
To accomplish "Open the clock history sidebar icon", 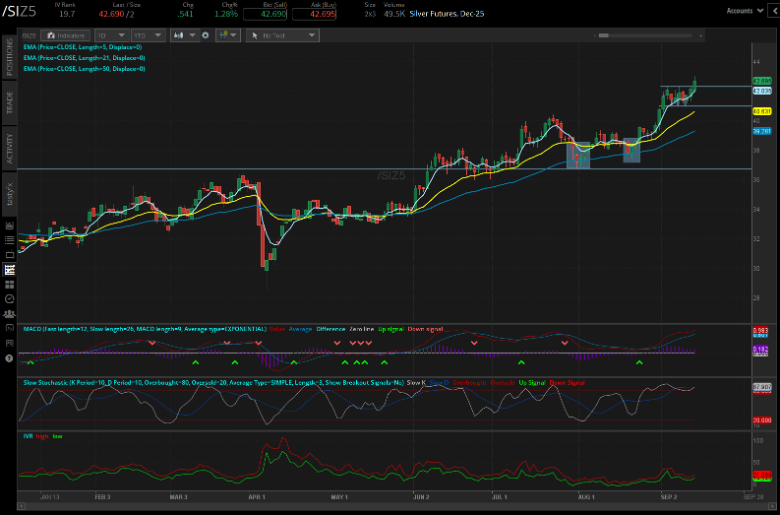I will (x=9, y=298).
